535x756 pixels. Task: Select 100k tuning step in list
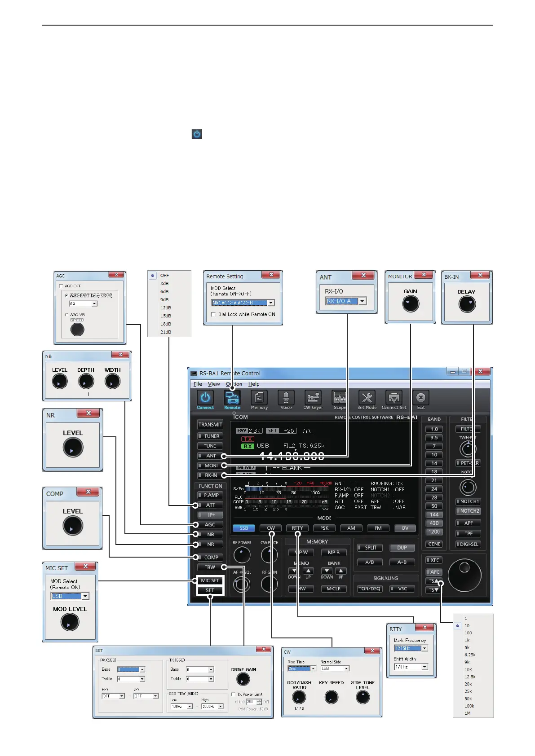469,706
